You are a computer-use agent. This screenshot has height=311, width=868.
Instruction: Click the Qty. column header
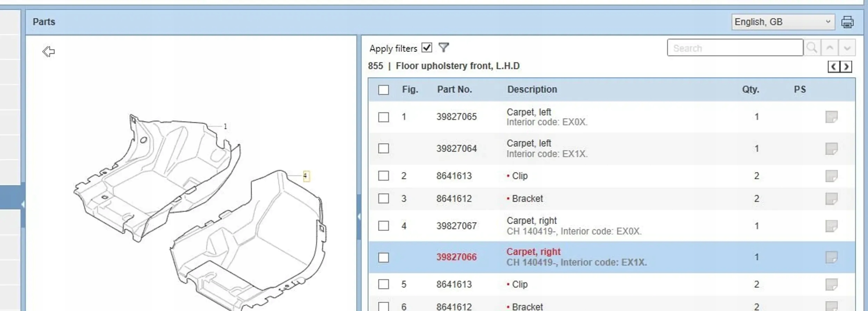click(751, 89)
